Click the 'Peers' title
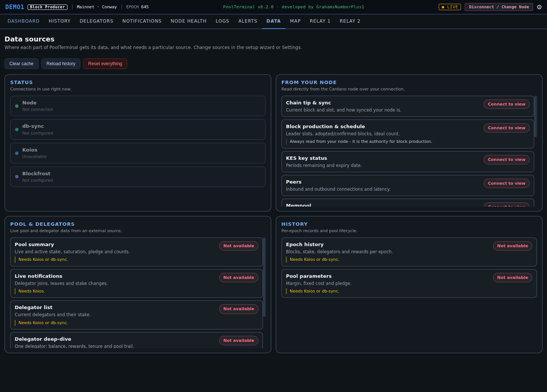This screenshot has height=392, width=547. [x=294, y=182]
